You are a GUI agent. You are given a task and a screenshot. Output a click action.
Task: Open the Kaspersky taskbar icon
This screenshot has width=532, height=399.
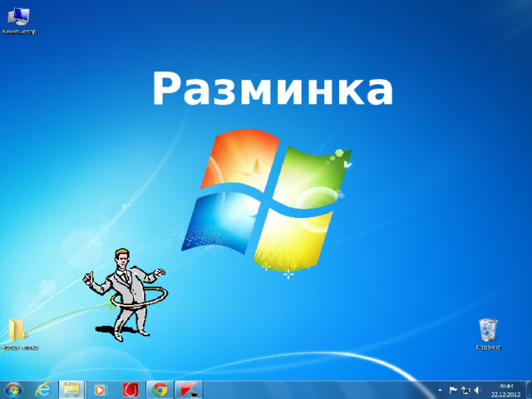(189, 390)
